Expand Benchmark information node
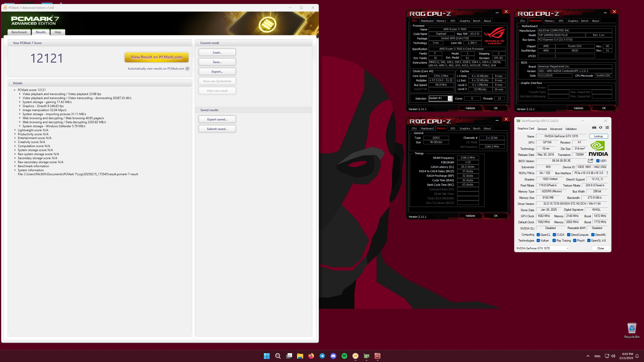 15,166
